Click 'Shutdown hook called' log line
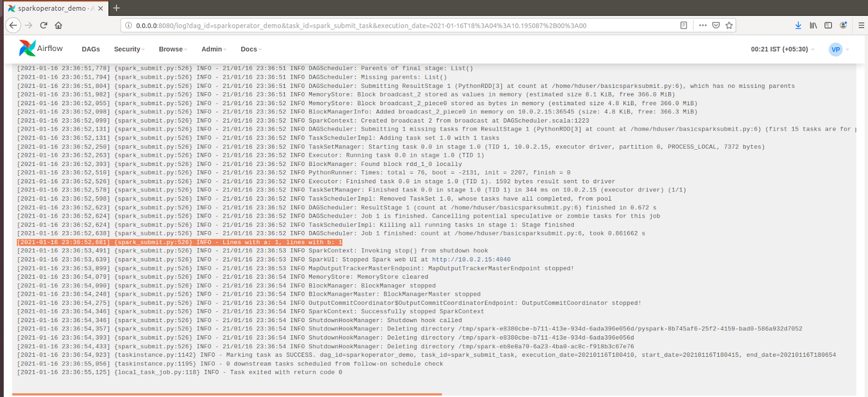 pos(239,320)
